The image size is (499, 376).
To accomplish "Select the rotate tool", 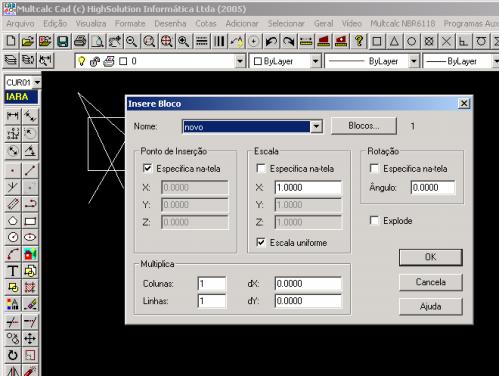I will pyautogui.click(x=13, y=355).
